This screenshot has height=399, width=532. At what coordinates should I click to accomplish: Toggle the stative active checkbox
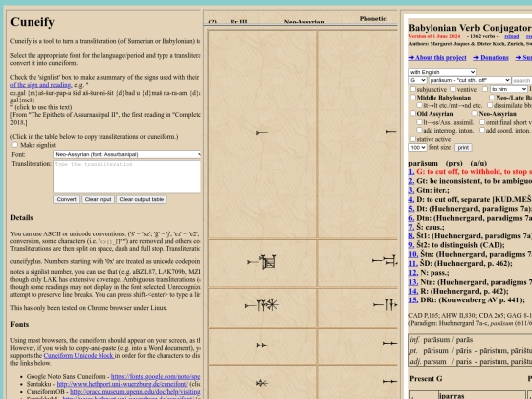pos(413,139)
